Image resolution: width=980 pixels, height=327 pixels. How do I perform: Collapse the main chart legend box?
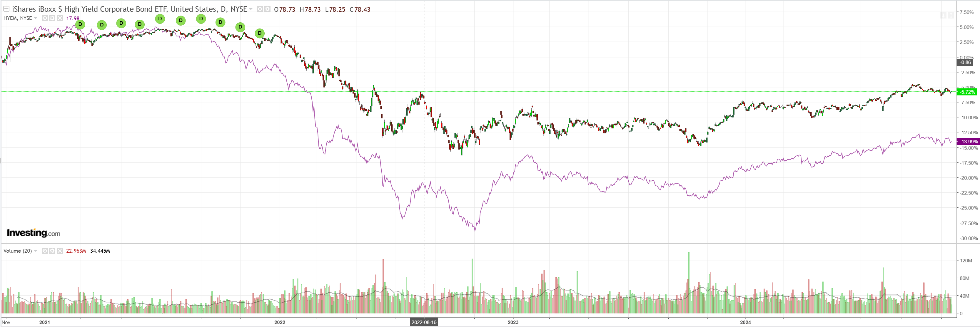(6, 9)
